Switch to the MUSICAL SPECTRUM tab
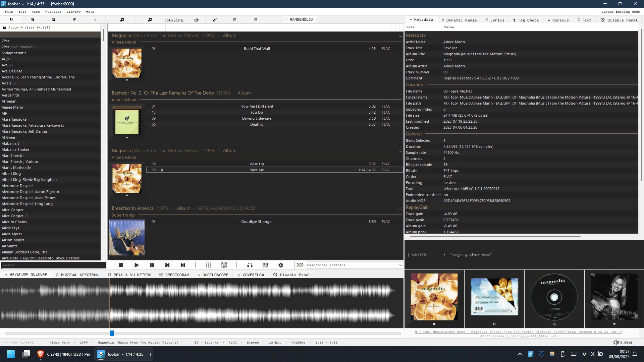644x362 pixels. click(77, 275)
